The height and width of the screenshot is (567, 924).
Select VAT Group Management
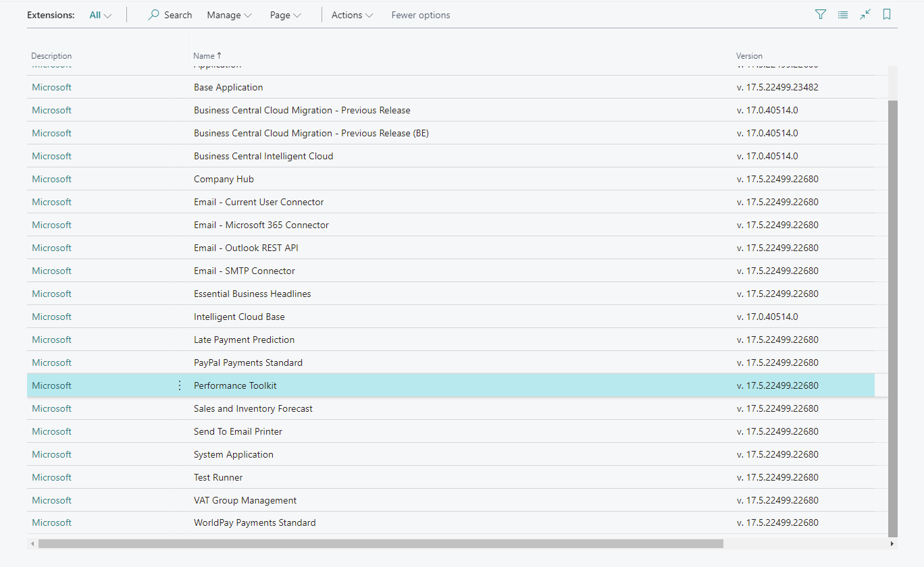tap(245, 500)
